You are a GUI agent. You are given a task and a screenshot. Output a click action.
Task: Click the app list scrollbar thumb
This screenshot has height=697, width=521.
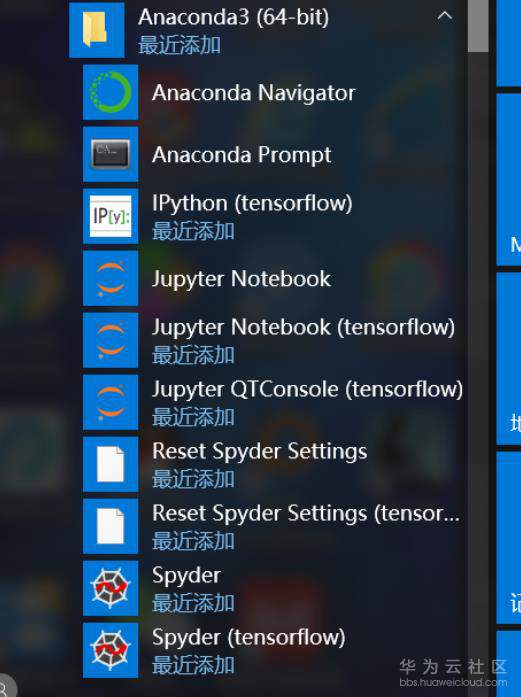478,26
